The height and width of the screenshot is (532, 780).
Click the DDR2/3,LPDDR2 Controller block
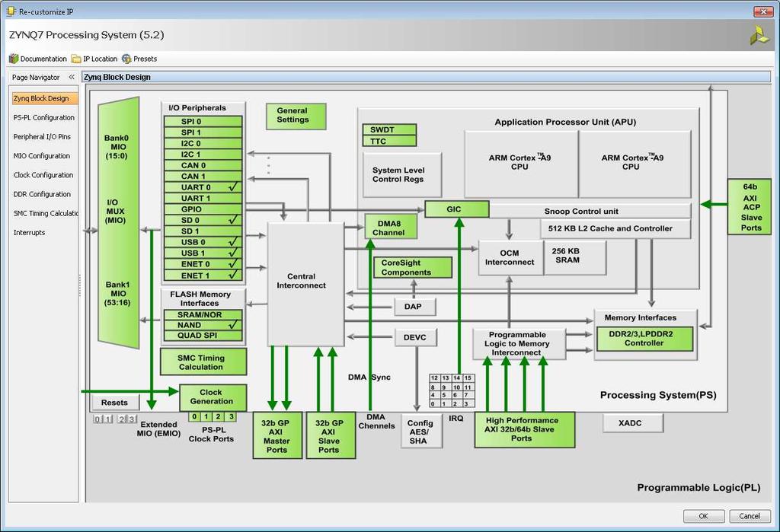(644, 339)
